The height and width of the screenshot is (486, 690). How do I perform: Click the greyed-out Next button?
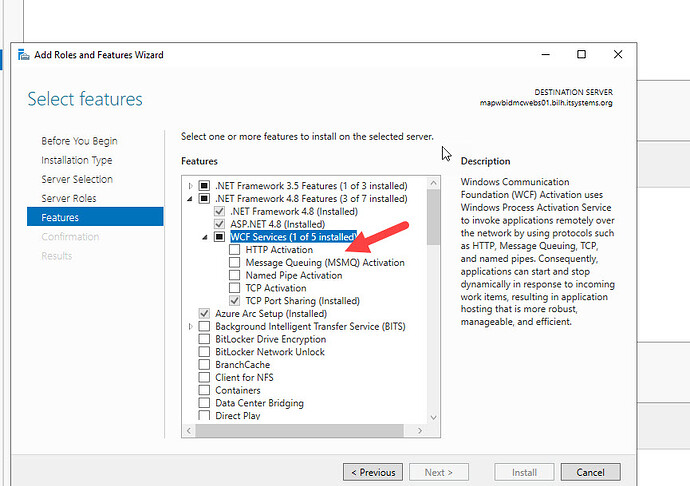(x=439, y=472)
